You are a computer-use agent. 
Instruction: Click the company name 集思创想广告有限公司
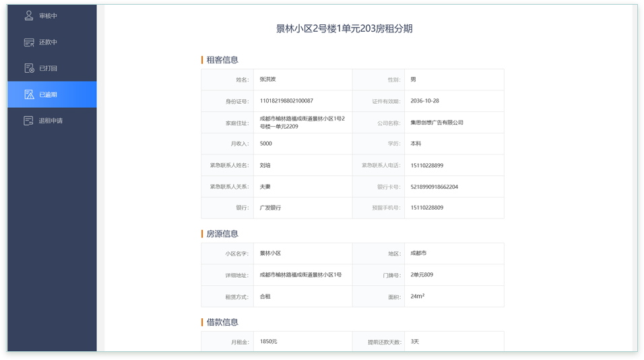pyautogui.click(x=437, y=123)
